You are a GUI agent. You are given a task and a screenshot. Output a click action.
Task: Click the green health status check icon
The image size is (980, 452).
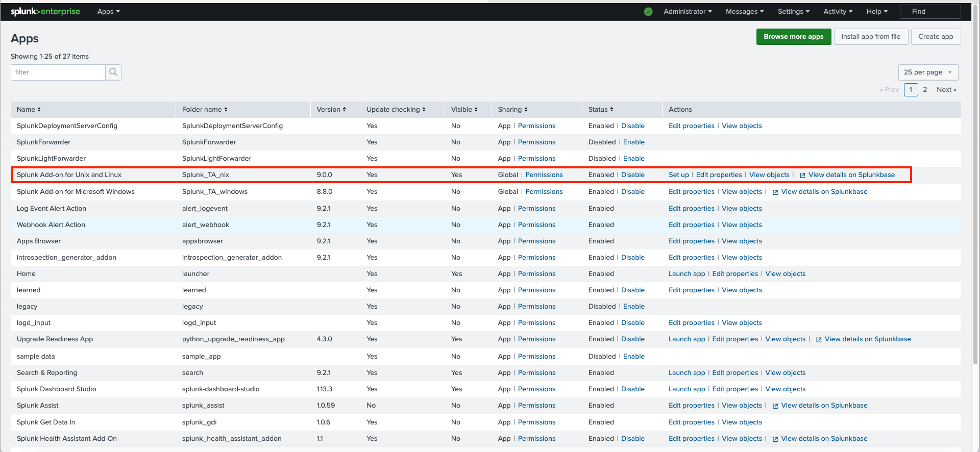(x=648, y=12)
